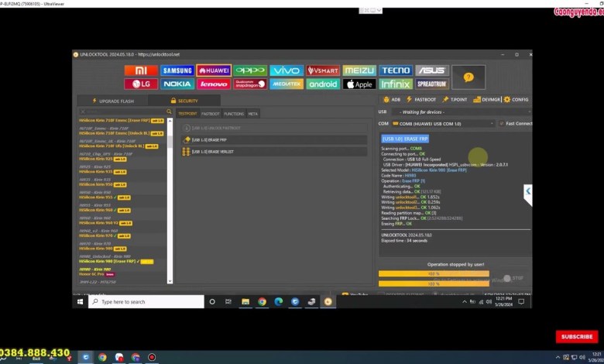This screenshot has height=364, width=604.
Task: Switch to the SECURITY tab
Action: tap(184, 101)
